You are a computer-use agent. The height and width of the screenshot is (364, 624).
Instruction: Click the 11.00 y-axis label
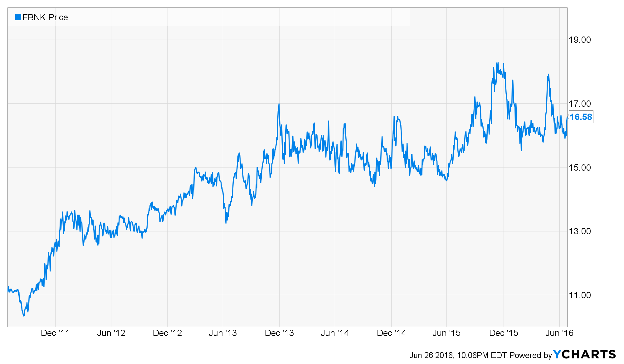[x=580, y=295]
